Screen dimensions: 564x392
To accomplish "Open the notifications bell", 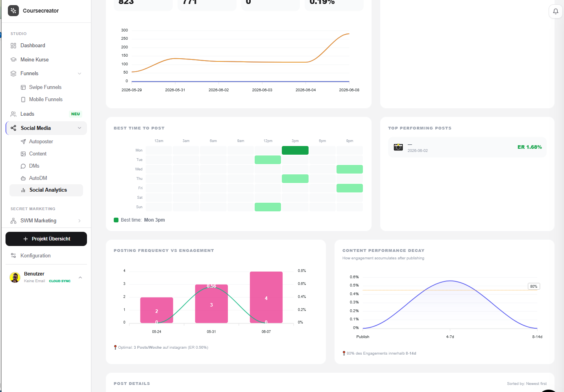I will click(x=555, y=11).
